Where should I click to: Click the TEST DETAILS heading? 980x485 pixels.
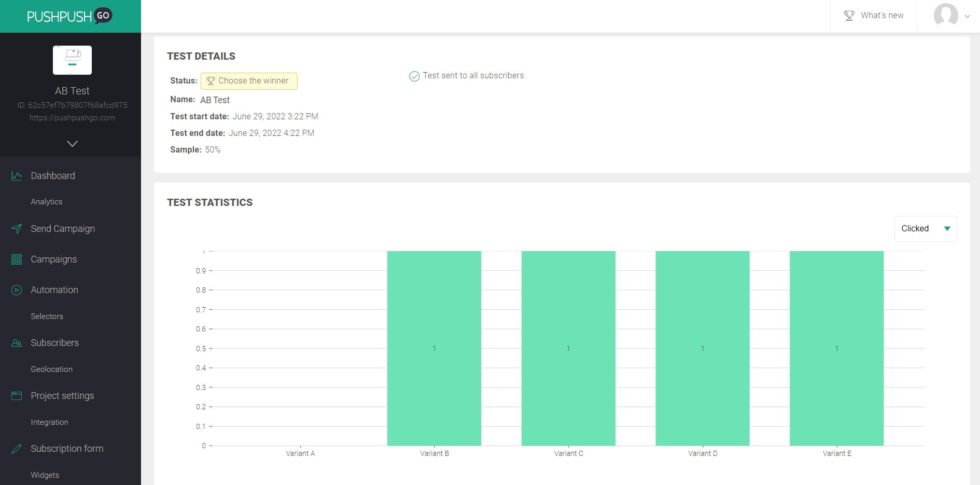[x=201, y=57]
